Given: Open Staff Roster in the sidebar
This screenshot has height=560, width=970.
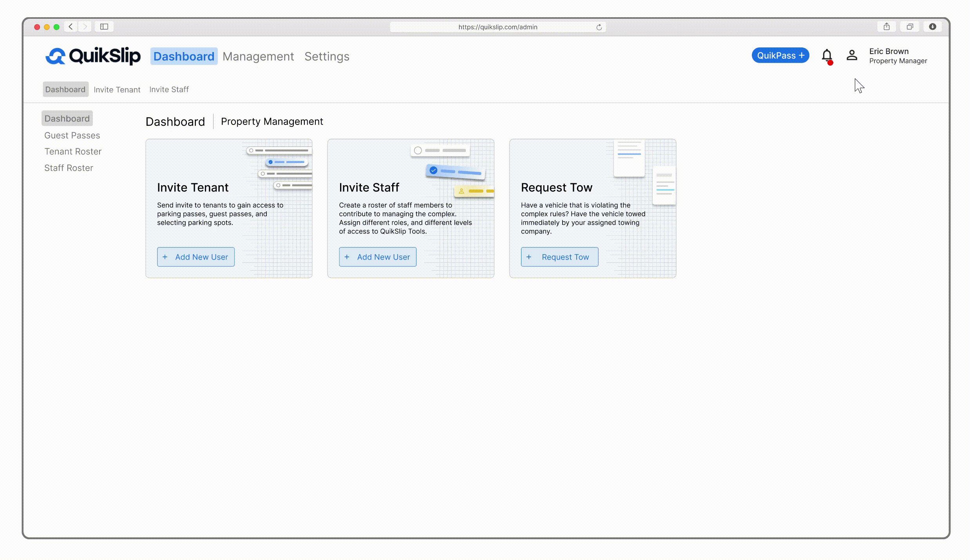Looking at the screenshot, I should (x=69, y=168).
